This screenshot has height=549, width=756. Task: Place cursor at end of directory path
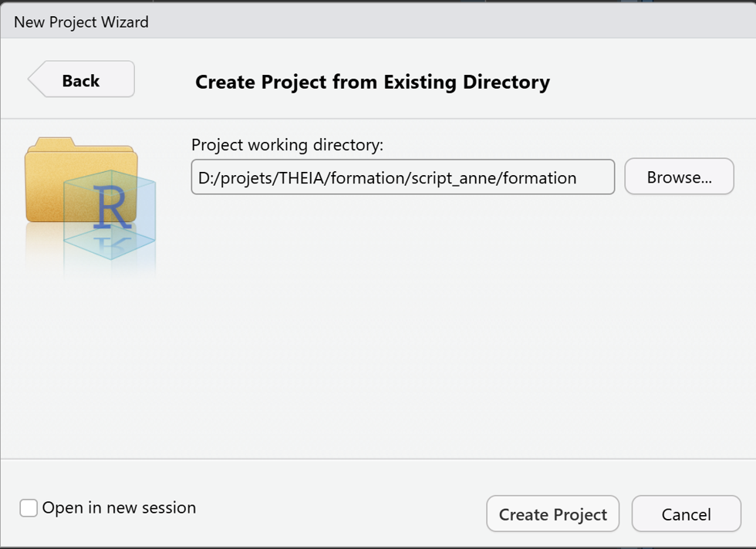pos(594,178)
